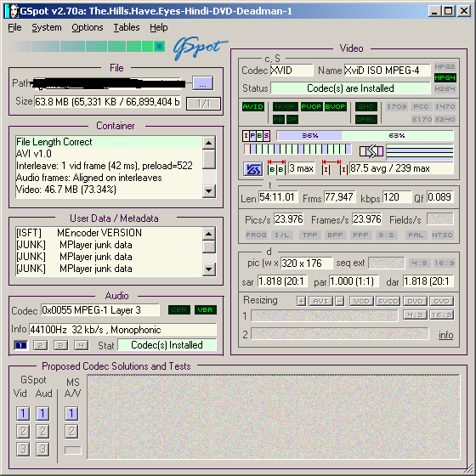Toggle GSpot Vid test 1 button
This screenshot has height=476, width=476.
coord(23,413)
